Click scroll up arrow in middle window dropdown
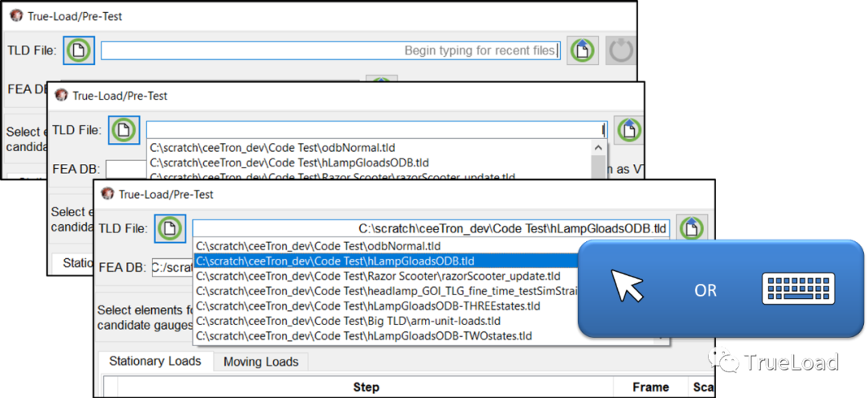 (598, 148)
